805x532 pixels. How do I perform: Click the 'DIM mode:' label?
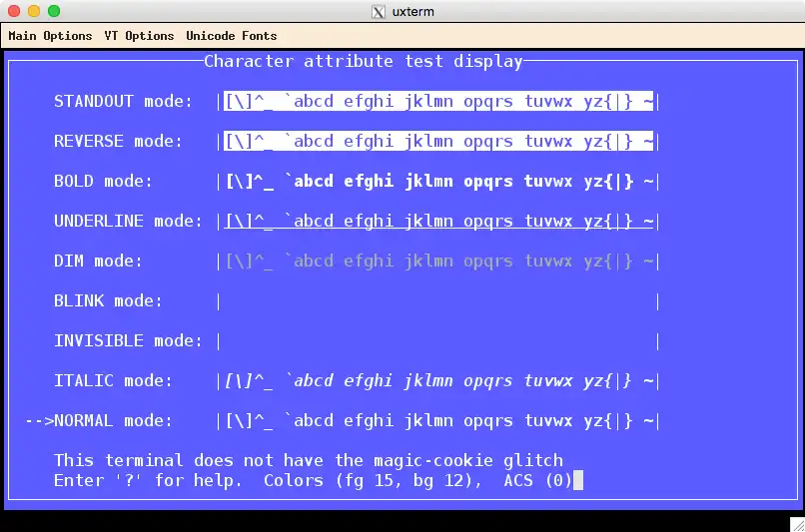coord(98,262)
